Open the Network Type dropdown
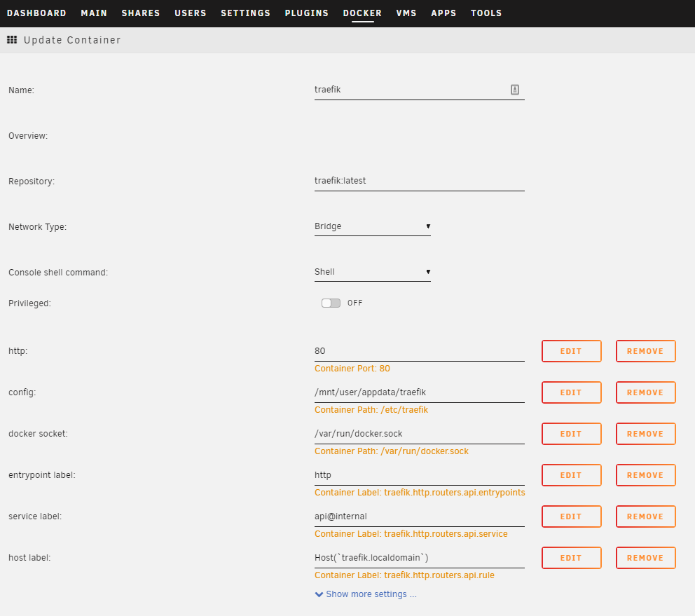Image resolution: width=695 pixels, height=616 pixels. 372,226
